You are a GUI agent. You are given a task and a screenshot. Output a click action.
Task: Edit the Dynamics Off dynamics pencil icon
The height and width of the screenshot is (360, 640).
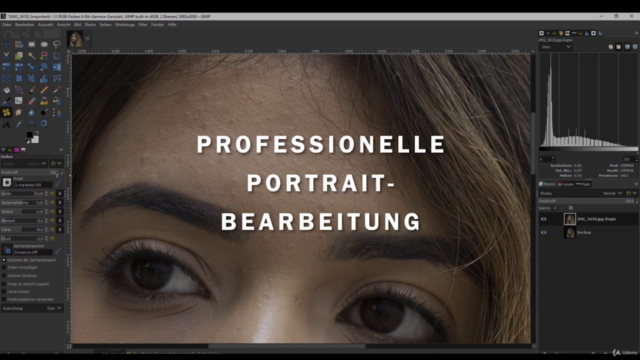pyautogui.click(x=58, y=250)
